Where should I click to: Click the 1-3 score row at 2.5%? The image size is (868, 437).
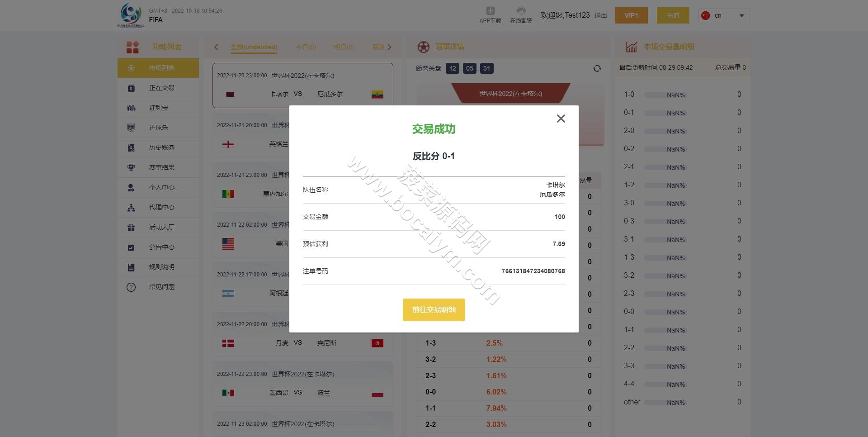pos(509,343)
